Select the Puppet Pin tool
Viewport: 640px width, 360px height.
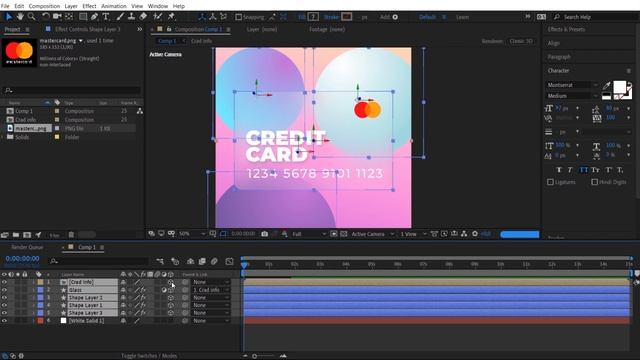click(171, 17)
